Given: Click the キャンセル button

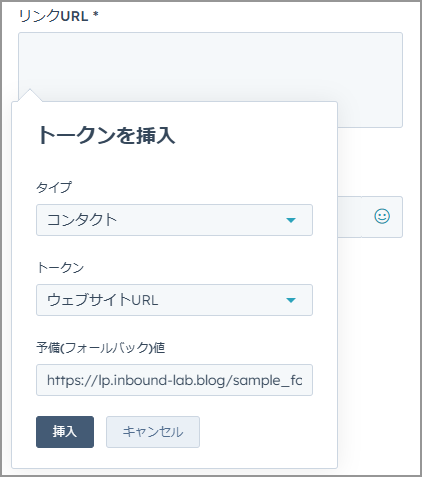Looking at the screenshot, I should [x=153, y=432].
